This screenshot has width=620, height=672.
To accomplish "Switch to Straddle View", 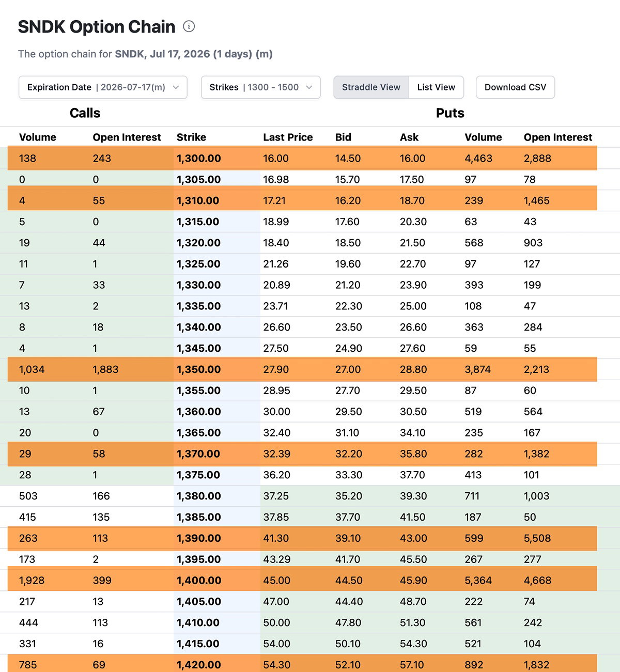I will pos(371,87).
